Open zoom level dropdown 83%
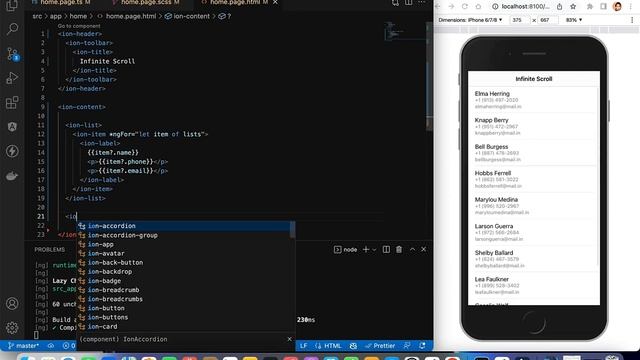The image size is (640, 360). click(574, 20)
